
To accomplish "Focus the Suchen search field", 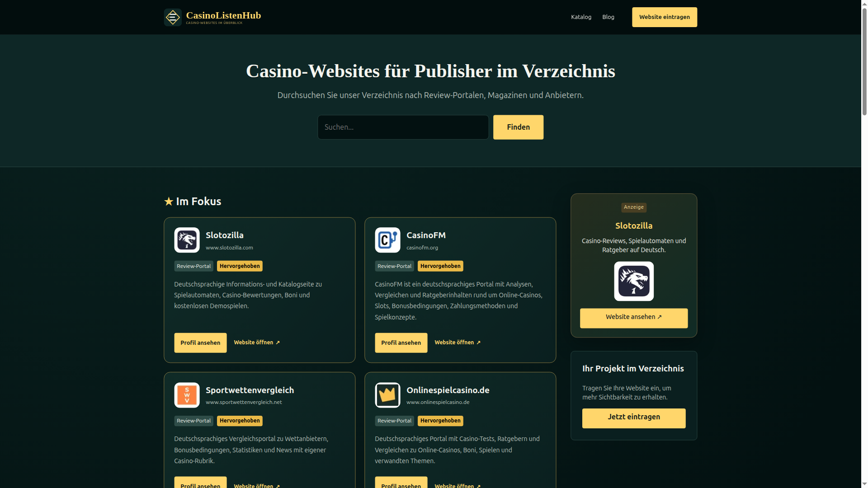I will pyautogui.click(x=403, y=127).
